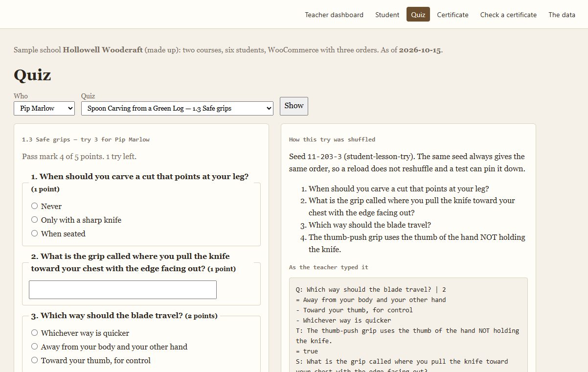This screenshot has width=588, height=372.
Task: Choose Toward your thumb, for control
Action: 34,360
